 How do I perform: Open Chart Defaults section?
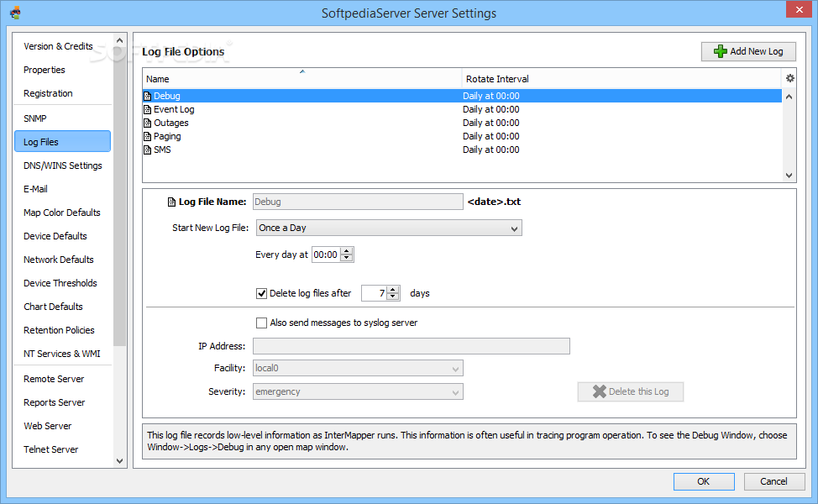[53, 307]
